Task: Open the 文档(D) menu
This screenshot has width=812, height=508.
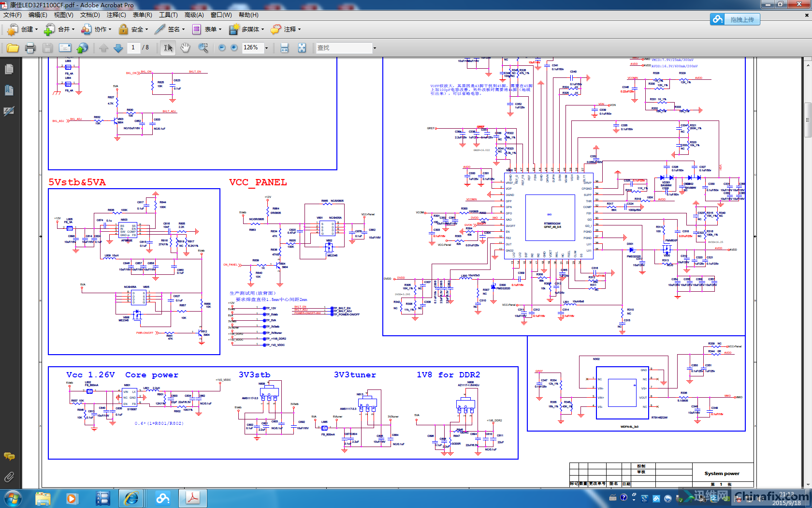Action: click(90, 15)
